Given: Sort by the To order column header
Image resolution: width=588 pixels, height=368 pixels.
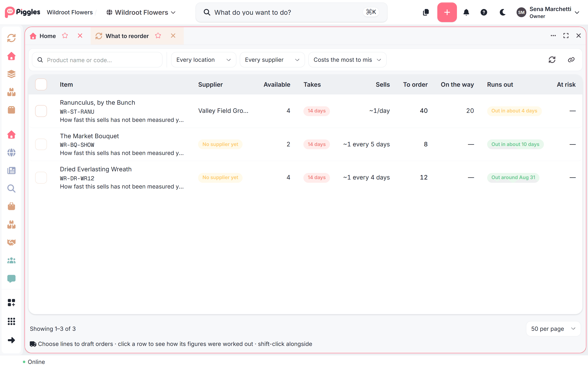Looking at the screenshot, I should 415,84.
